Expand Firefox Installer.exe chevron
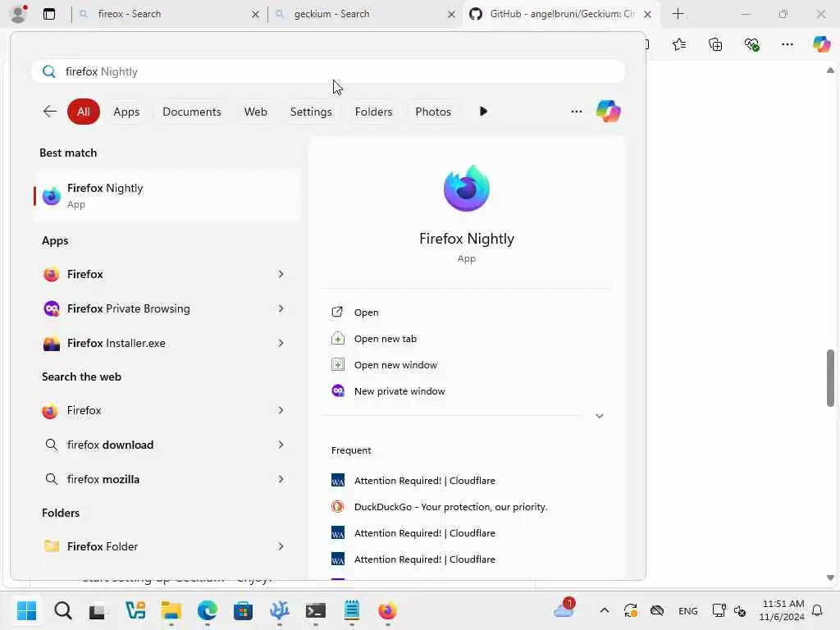This screenshot has width=840, height=630. pyautogui.click(x=281, y=343)
